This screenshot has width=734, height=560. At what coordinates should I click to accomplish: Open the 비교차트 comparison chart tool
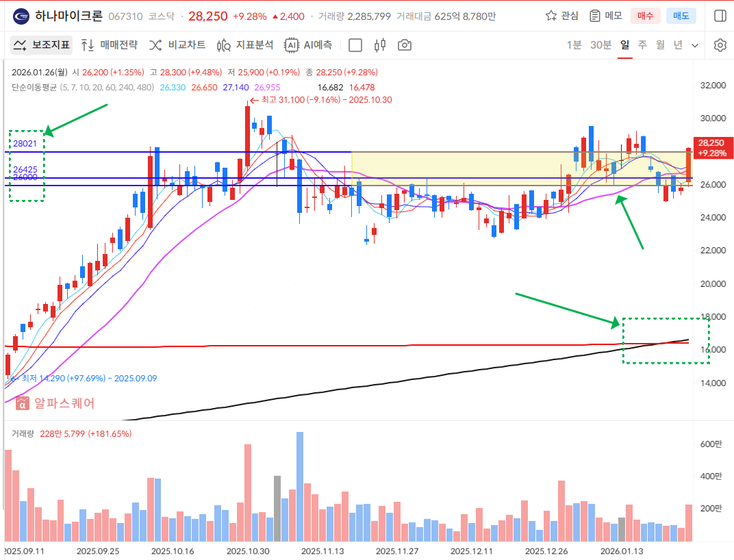click(177, 45)
